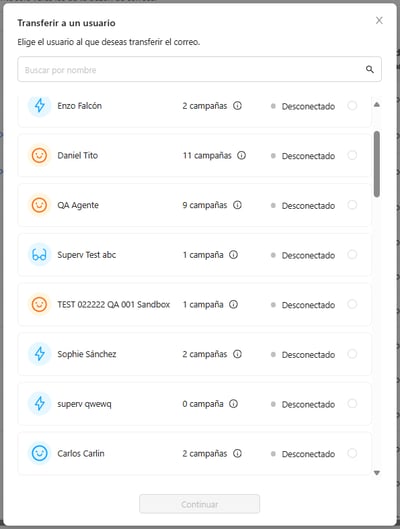Focus the Buscar por nombre search field
The height and width of the screenshot is (529, 400).
point(199,69)
